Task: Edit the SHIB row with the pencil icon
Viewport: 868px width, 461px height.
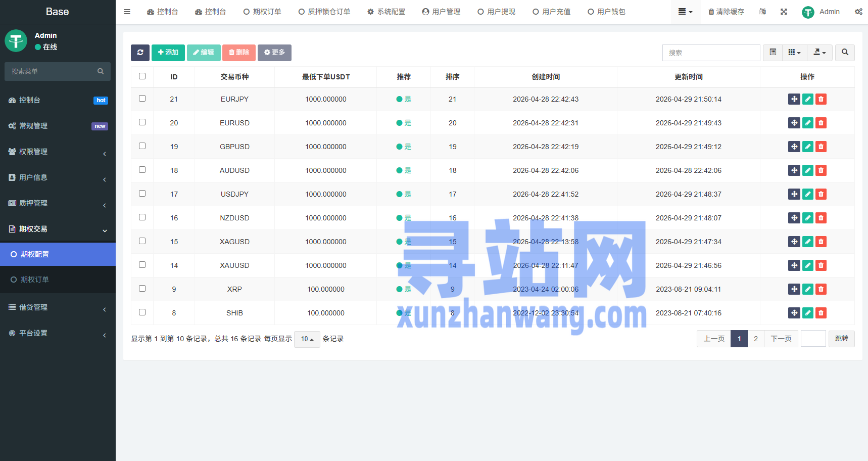Action: [808, 313]
